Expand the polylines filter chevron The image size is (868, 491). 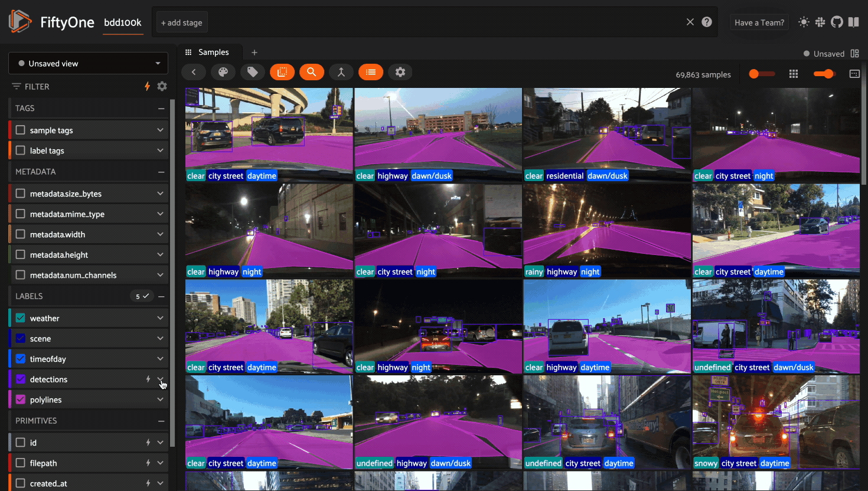(160, 400)
